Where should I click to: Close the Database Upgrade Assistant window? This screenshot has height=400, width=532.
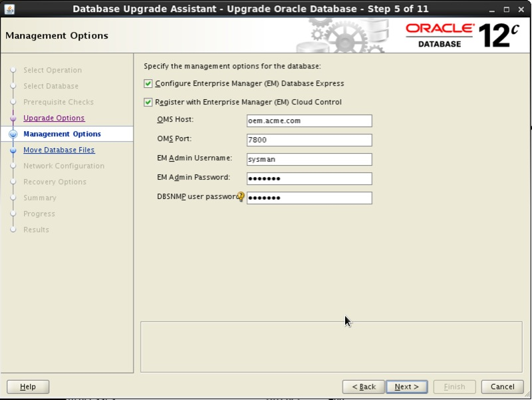[x=521, y=9]
